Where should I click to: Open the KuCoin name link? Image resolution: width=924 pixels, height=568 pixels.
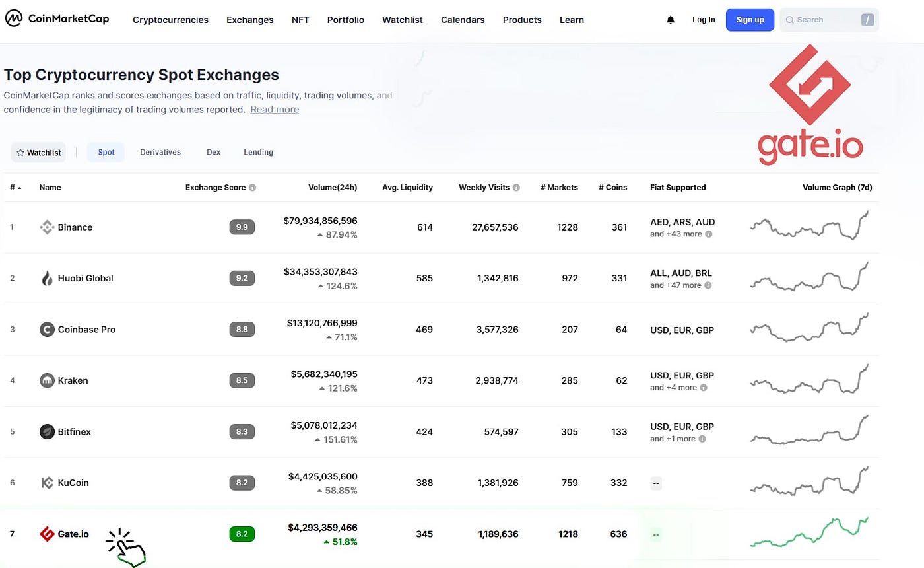73,483
